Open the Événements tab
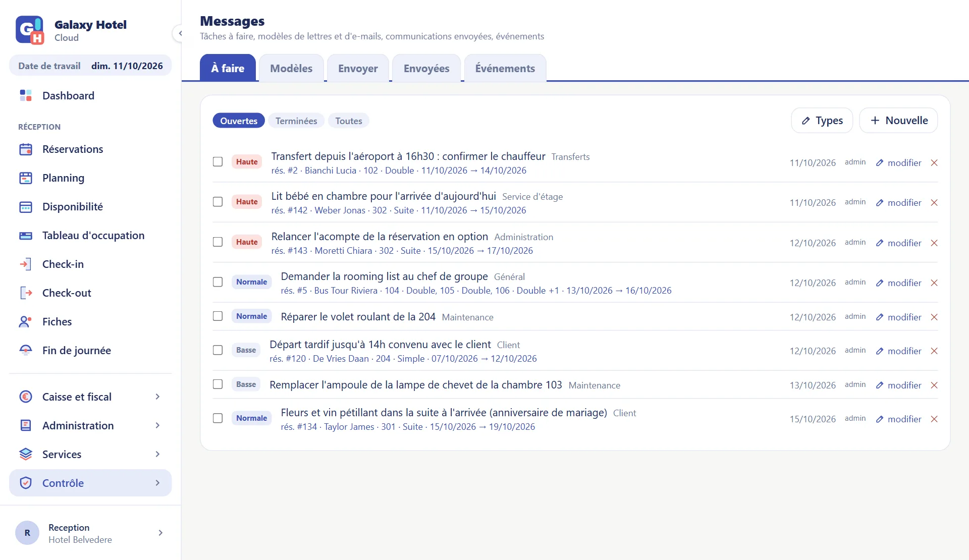The image size is (969, 560). pyautogui.click(x=505, y=68)
